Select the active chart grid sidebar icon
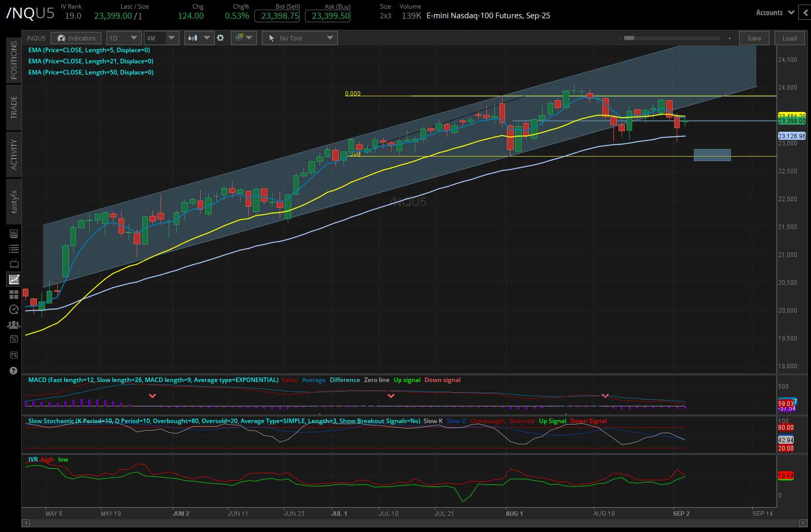Viewport: 811px width, 532px height. coord(14,279)
